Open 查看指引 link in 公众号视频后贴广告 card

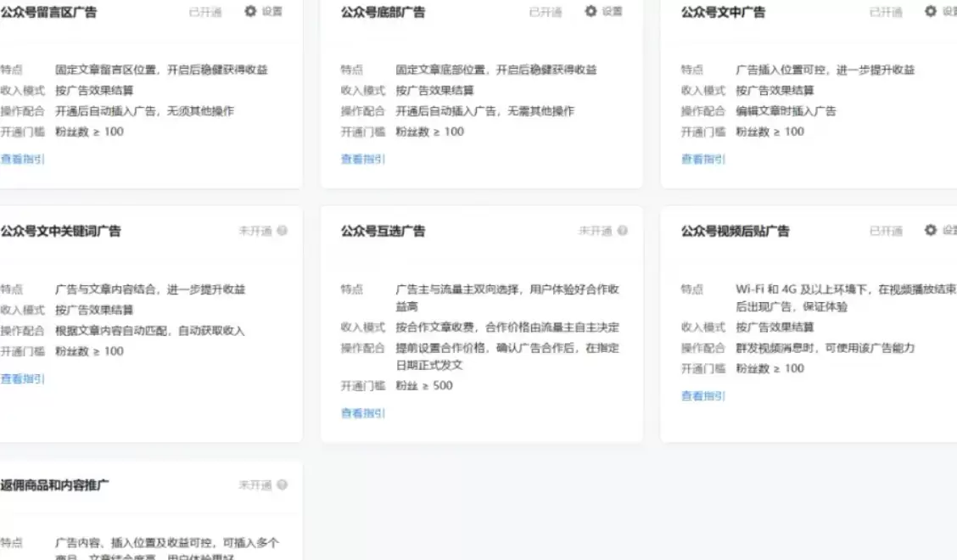(x=702, y=395)
